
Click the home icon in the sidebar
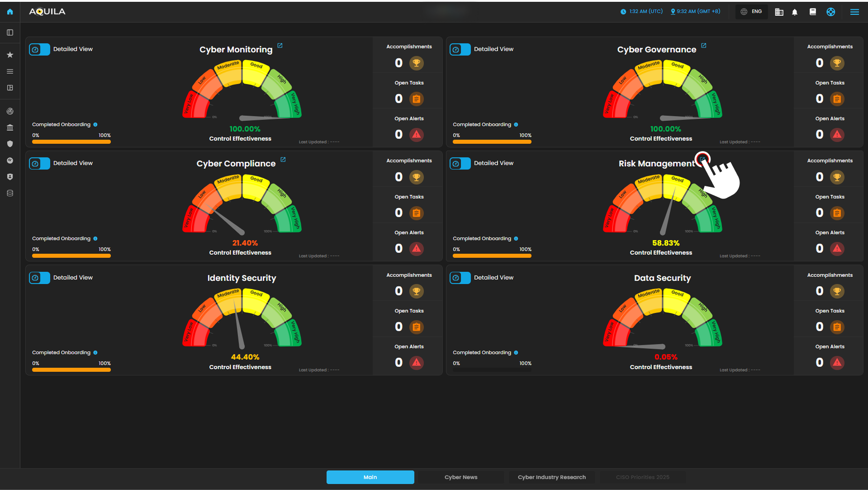(x=10, y=12)
